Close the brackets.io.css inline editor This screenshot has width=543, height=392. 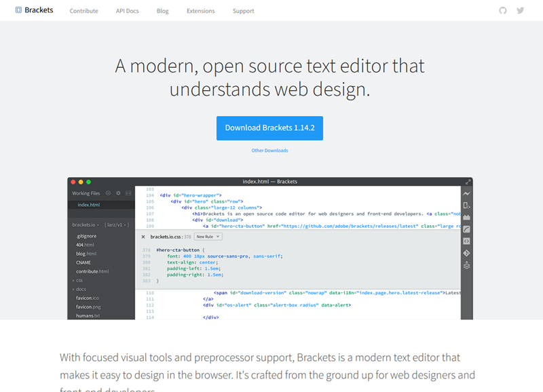143,237
